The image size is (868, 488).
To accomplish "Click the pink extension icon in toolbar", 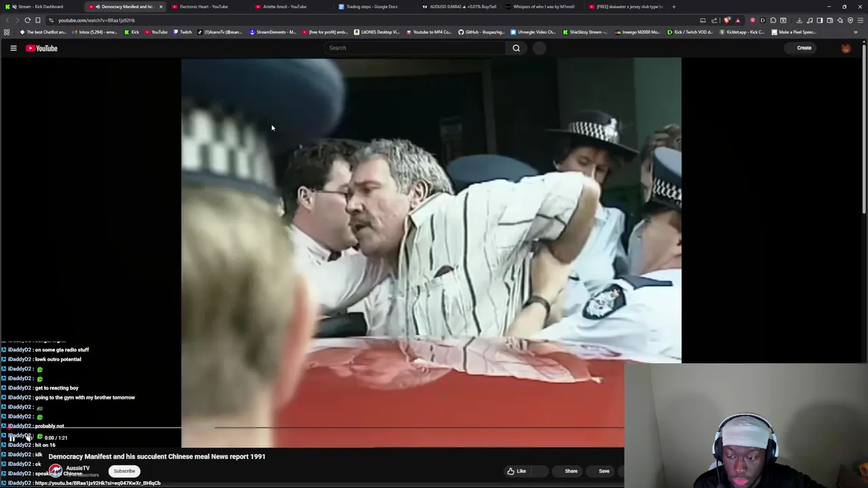I will [x=753, y=20].
